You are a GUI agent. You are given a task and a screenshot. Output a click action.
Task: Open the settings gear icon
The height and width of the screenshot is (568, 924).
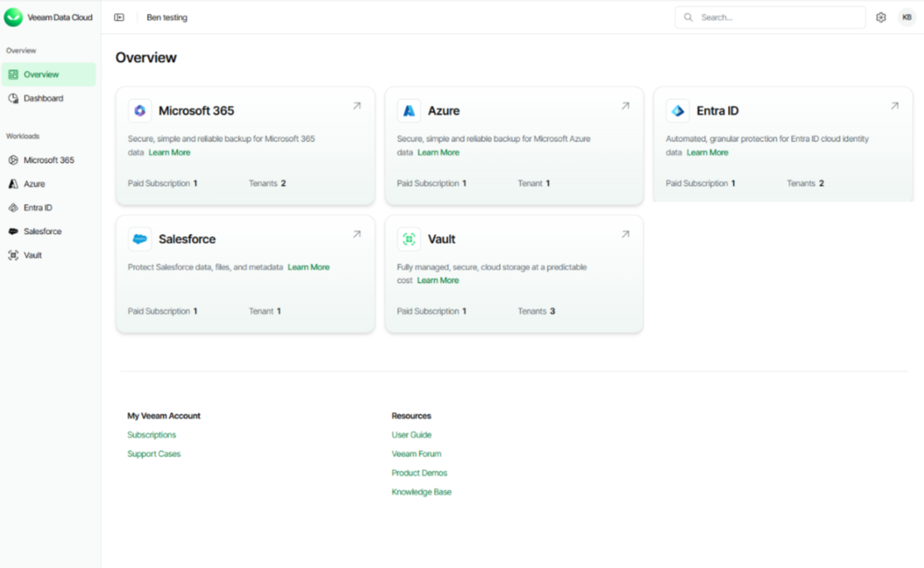881,17
